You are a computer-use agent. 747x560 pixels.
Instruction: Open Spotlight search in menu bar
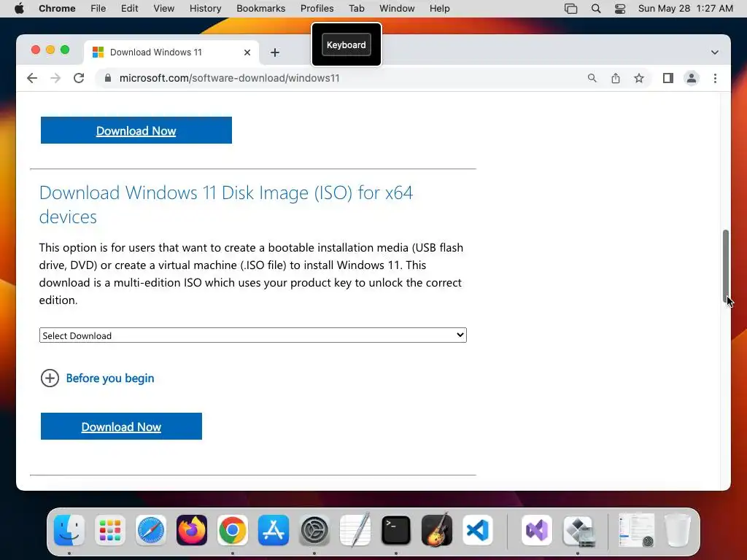click(595, 9)
